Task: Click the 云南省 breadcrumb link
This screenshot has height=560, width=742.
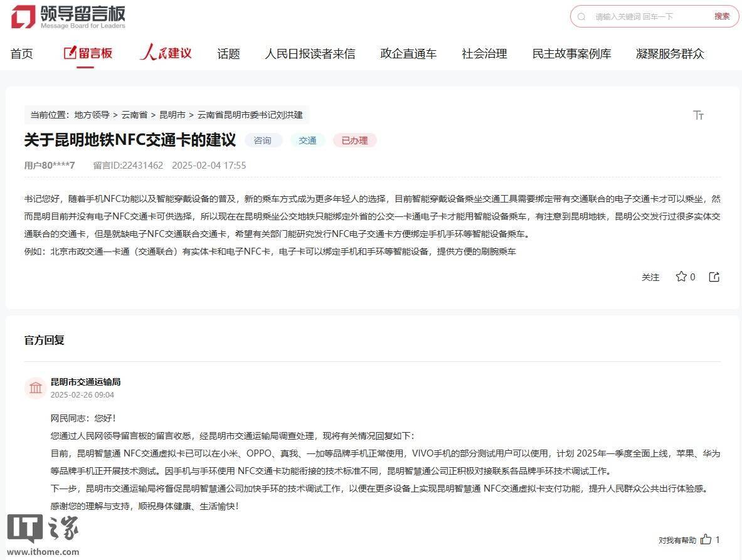Action: coord(134,115)
